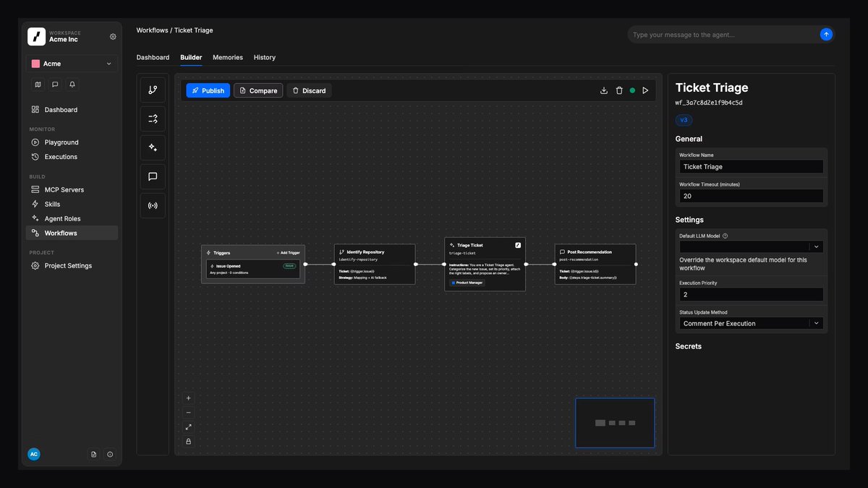868x488 pixels.
Task: Switch to the Memories tab
Action: click(x=228, y=57)
